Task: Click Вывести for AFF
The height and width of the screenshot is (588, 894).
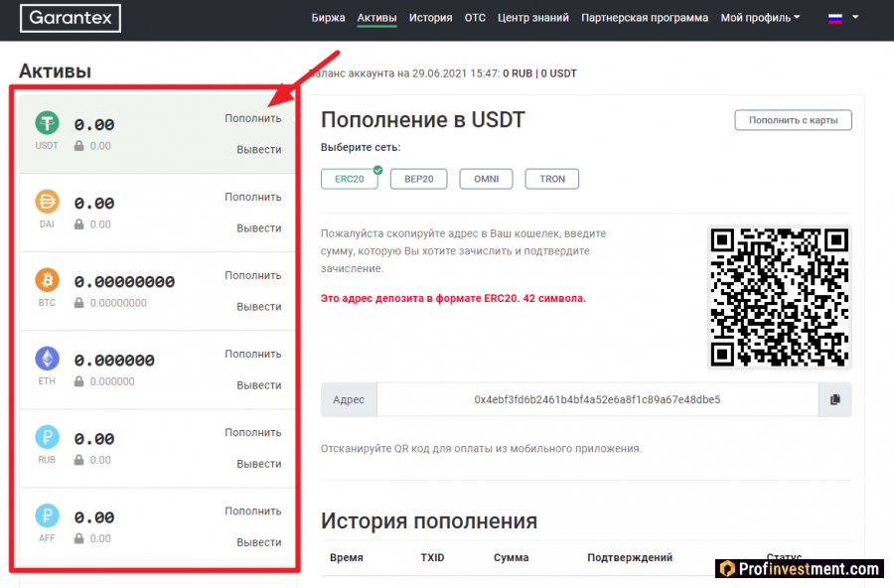Action: click(x=259, y=542)
